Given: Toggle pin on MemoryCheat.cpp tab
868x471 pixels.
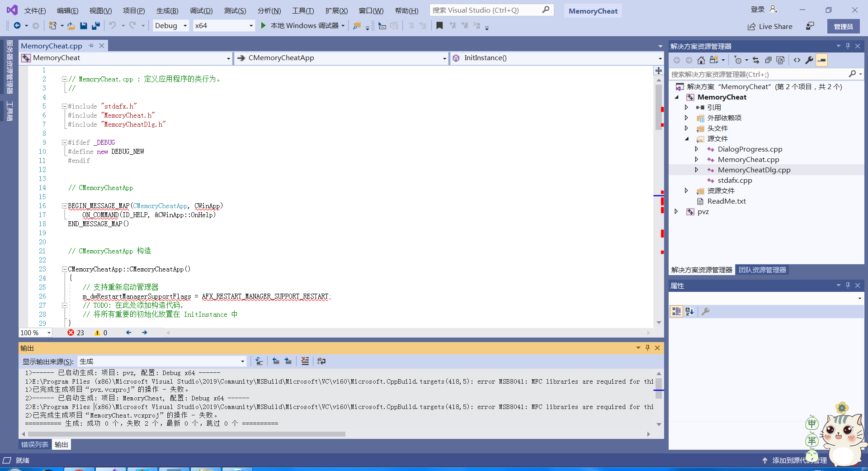Looking at the screenshot, I should point(91,46).
